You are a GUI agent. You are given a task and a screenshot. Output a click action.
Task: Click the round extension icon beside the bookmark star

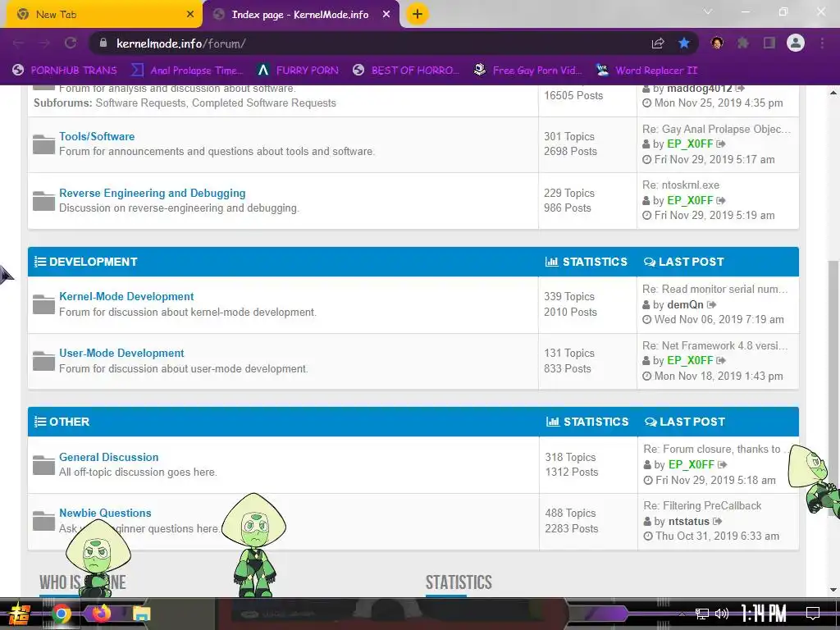tap(717, 43)
